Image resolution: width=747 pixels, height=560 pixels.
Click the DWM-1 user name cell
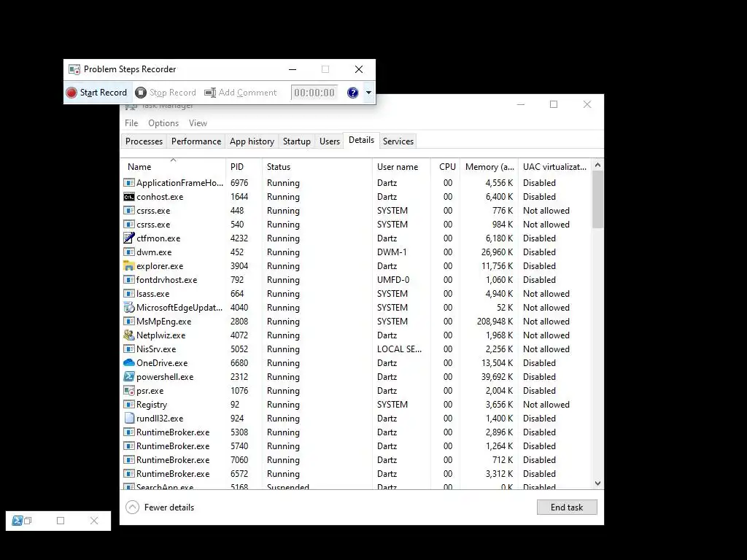(392, 252)
